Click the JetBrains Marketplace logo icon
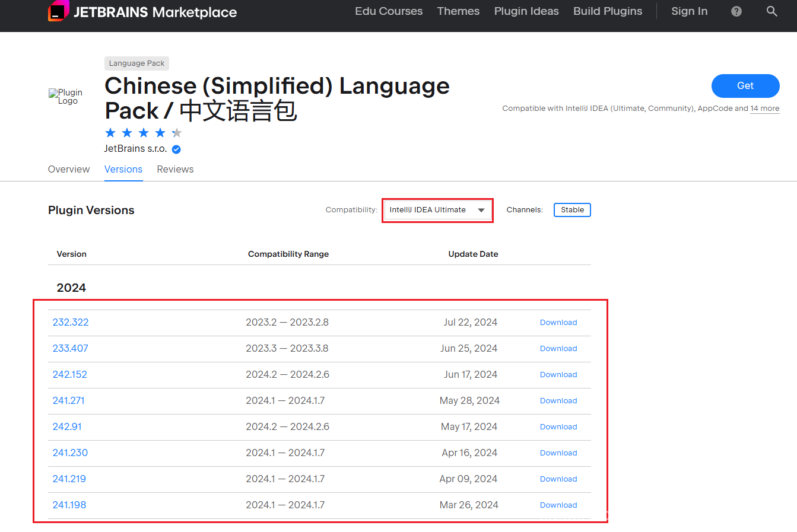 58,11
